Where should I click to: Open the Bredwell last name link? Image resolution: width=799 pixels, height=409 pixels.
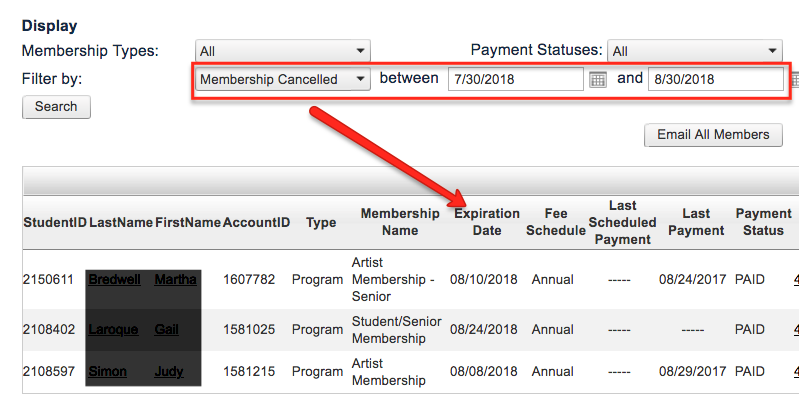click(x=116, y=280)
